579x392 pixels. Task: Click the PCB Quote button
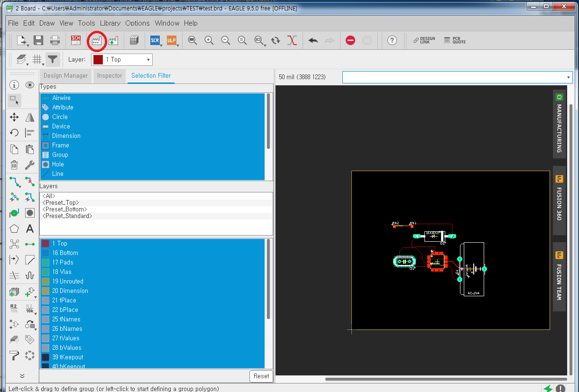(x=455, y=41)
